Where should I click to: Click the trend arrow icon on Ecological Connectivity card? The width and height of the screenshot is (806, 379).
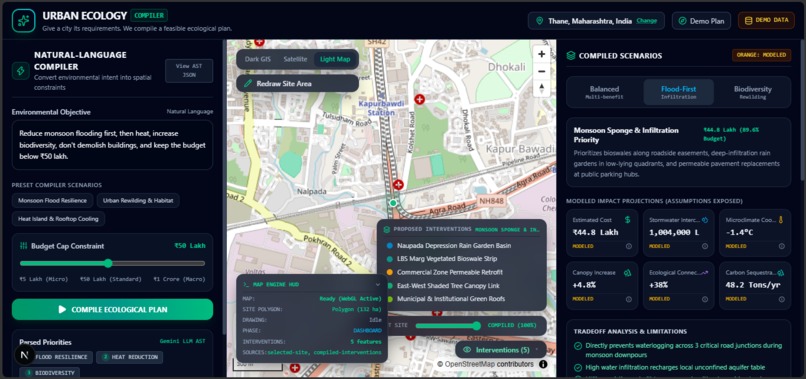704,273
